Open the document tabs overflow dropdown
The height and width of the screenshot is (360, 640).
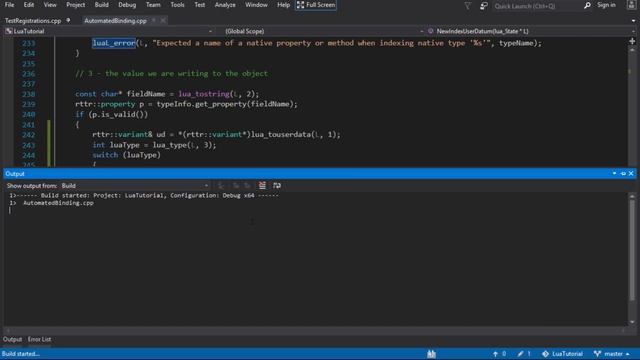pyautogui.click(x=633, y=20)
